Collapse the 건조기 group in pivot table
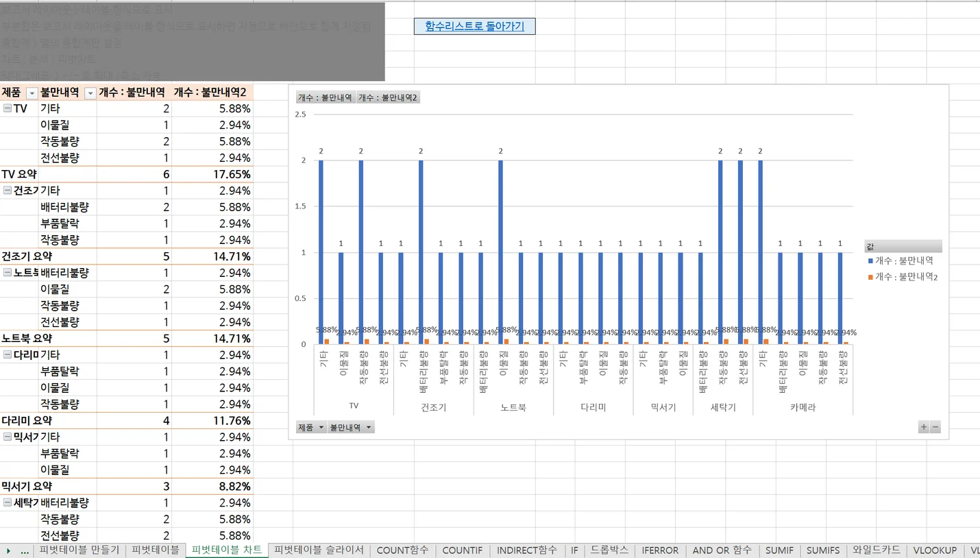The height and width of the screenshot is (558, 980). tap(7, 191)
